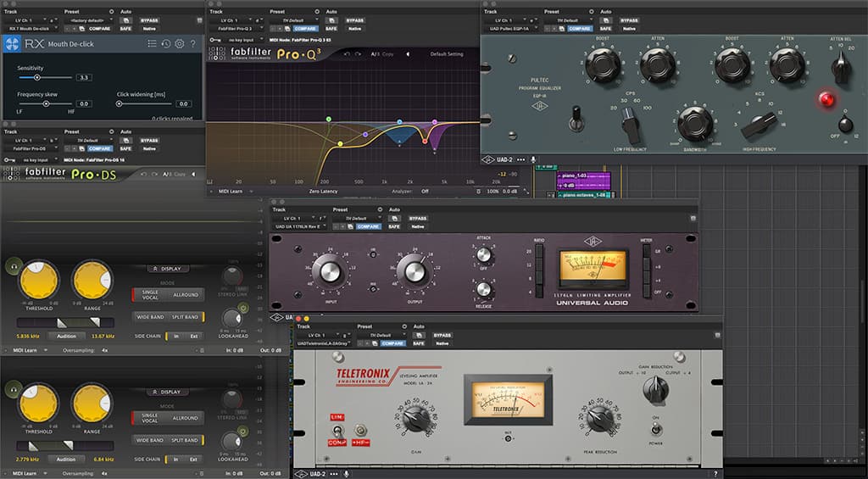Flip the LA-2A Limit/Compress switch
The height and width of the screenshot is (479, 868).
click(337, 431)
